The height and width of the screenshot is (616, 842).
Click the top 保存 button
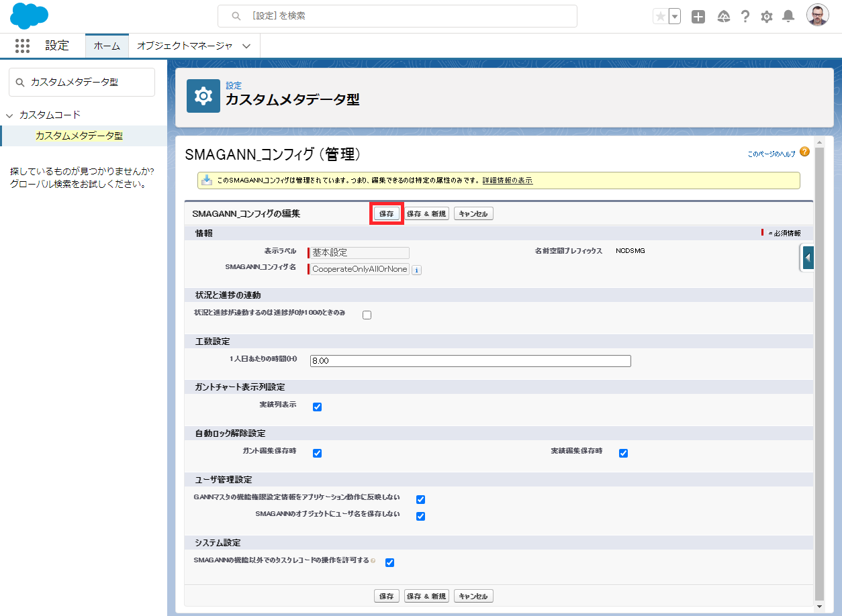point(387,213)
